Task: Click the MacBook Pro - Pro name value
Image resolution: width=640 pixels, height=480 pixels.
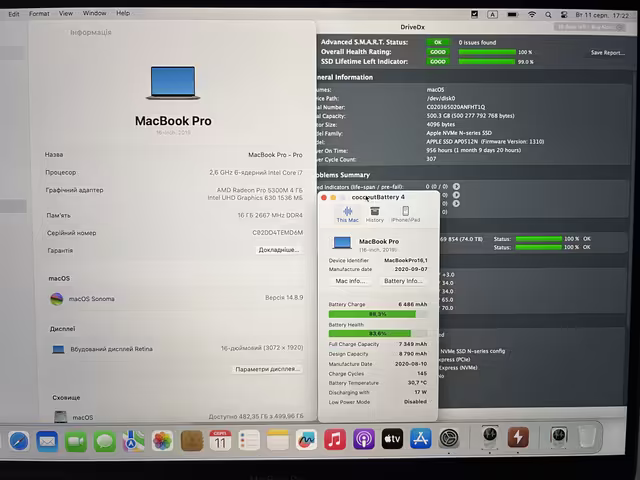Action: 276,155
